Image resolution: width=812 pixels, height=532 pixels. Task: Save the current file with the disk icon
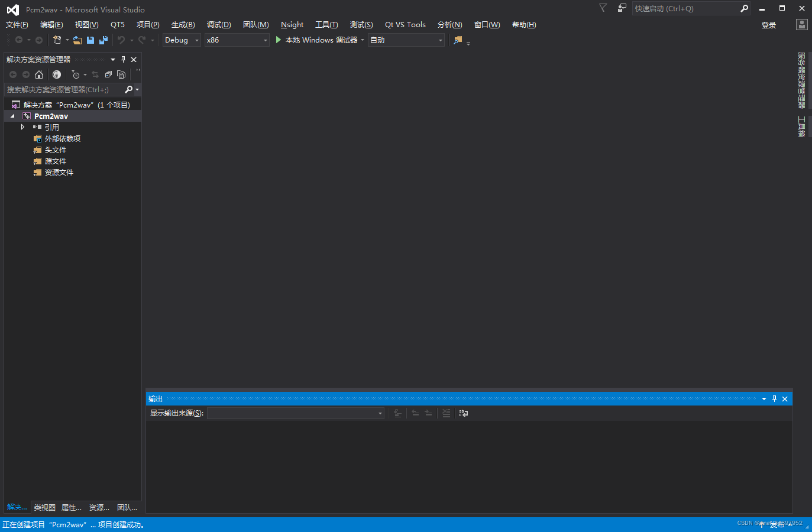[90, 40]
